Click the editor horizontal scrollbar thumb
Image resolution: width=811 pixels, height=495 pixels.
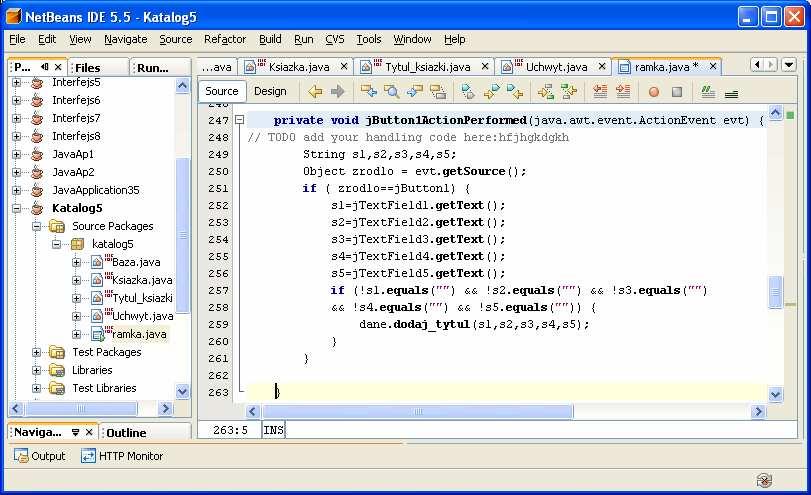418,412
